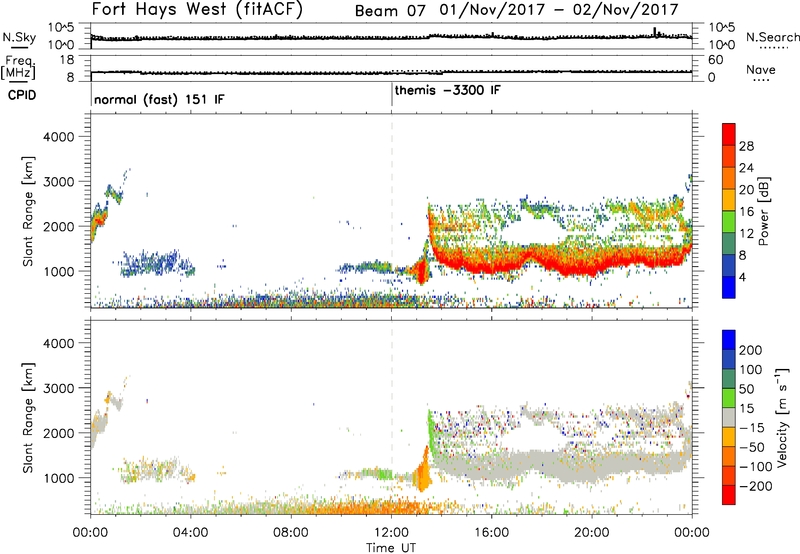800x554 pixels.
Task: Click the "24" power colorbar tick label
Action: click(746, 168)
